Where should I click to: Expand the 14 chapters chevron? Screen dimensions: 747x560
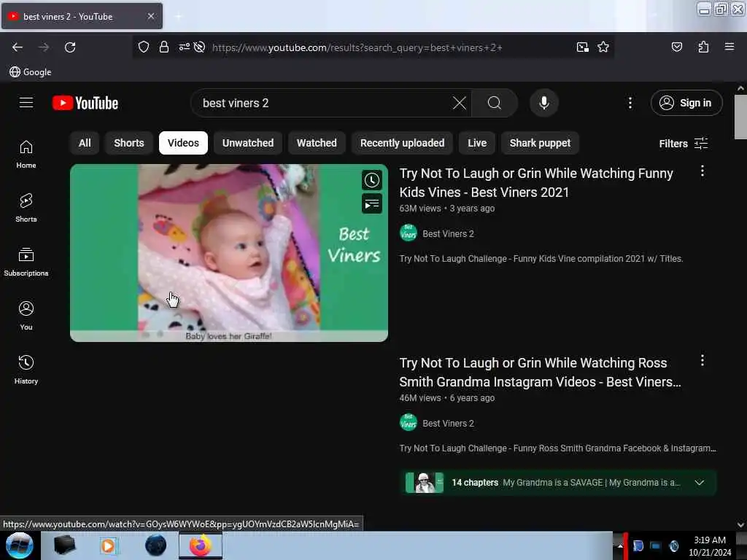pyautogui.click(x=700, y=483)
